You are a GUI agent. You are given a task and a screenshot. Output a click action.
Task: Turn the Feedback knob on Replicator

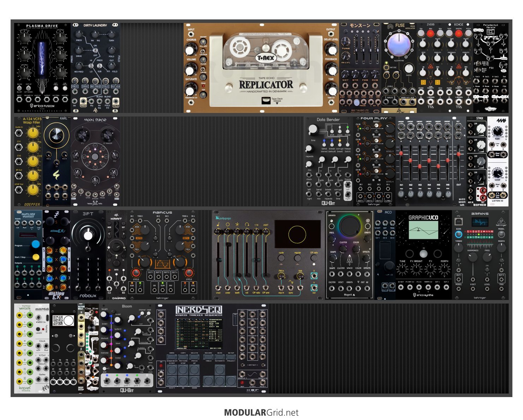click(x=331, y=69)
